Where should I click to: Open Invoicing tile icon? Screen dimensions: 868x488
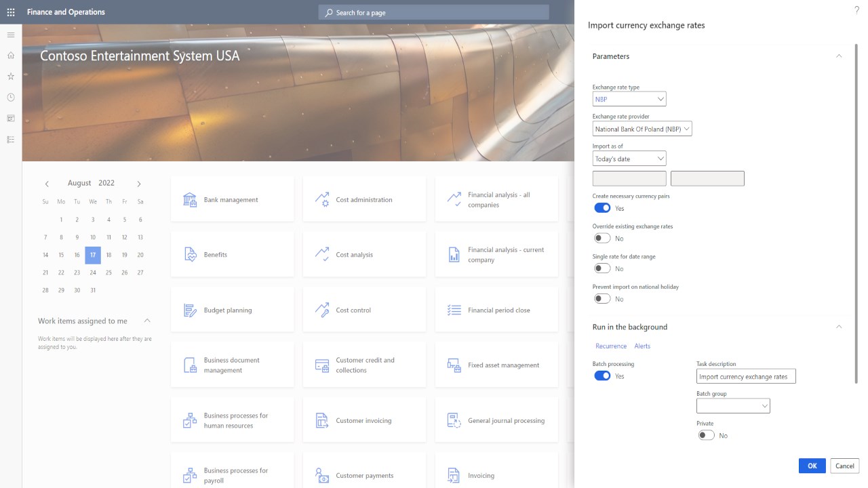pyautogui.click(x=454, y=475)
